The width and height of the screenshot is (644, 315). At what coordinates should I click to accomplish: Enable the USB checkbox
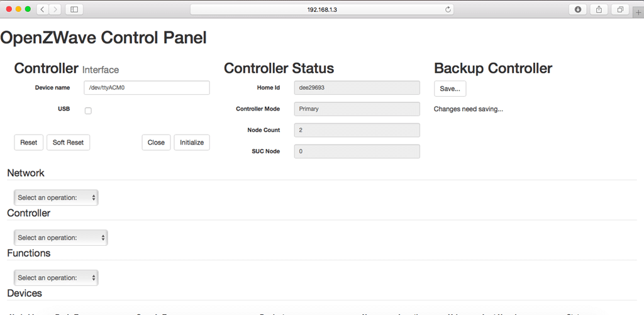pos(88,111)
